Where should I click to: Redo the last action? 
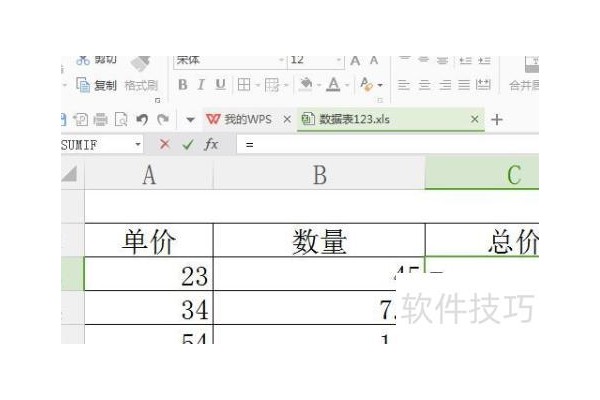[163, 120]
